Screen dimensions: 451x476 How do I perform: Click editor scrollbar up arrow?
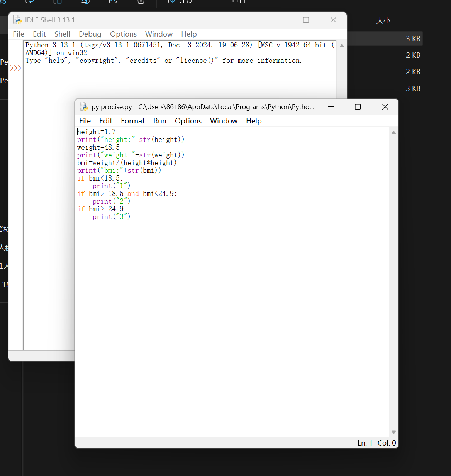point(393,132)
